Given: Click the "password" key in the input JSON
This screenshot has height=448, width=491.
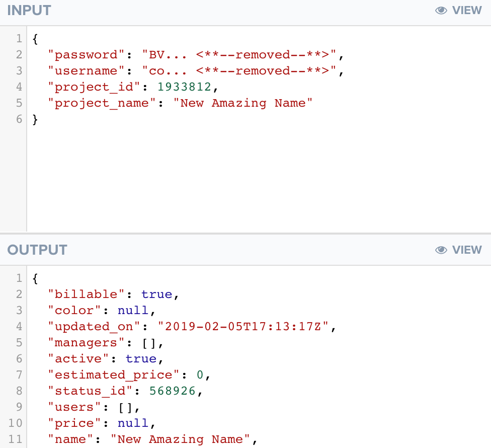Looking at the screenshot, I should (x=86, y=54).
